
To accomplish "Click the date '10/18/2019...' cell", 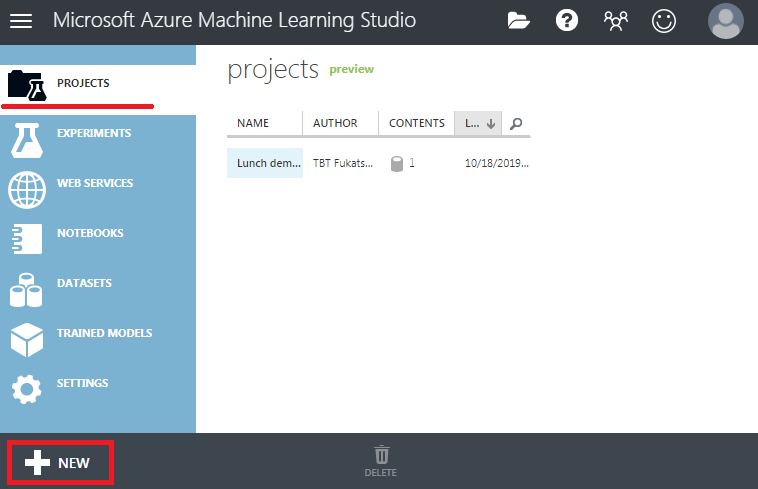I will coord(497,163).
